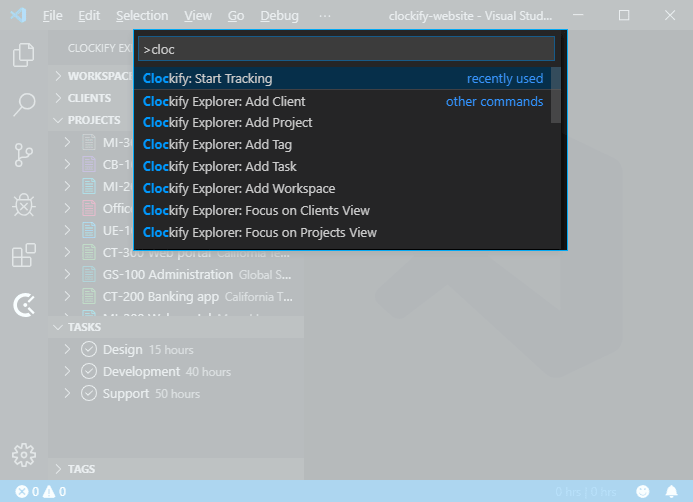Open the Selection menu
Screen dimensions: 693x502
click(x=142, y=16)
